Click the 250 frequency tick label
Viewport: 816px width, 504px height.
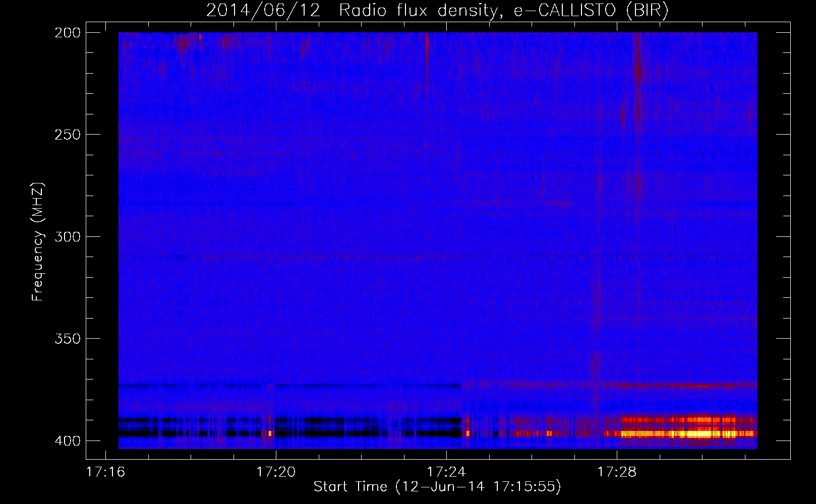pos(68,135)
